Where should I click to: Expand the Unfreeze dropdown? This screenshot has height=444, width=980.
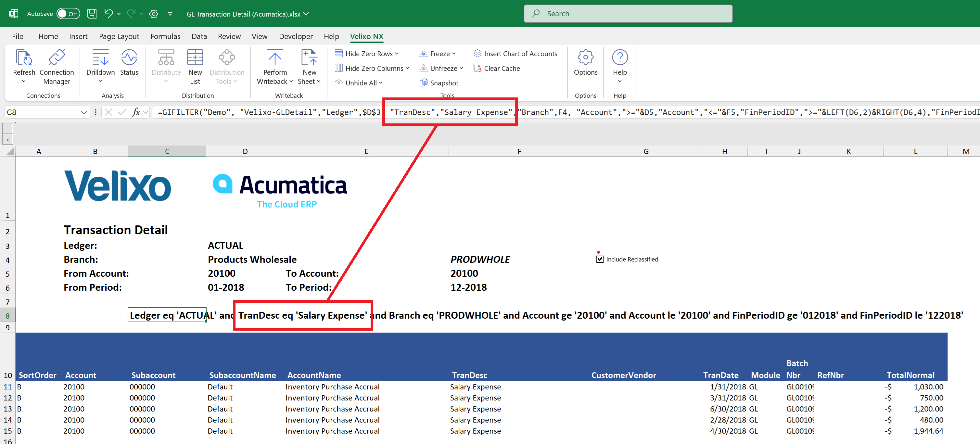pos(462,69)
